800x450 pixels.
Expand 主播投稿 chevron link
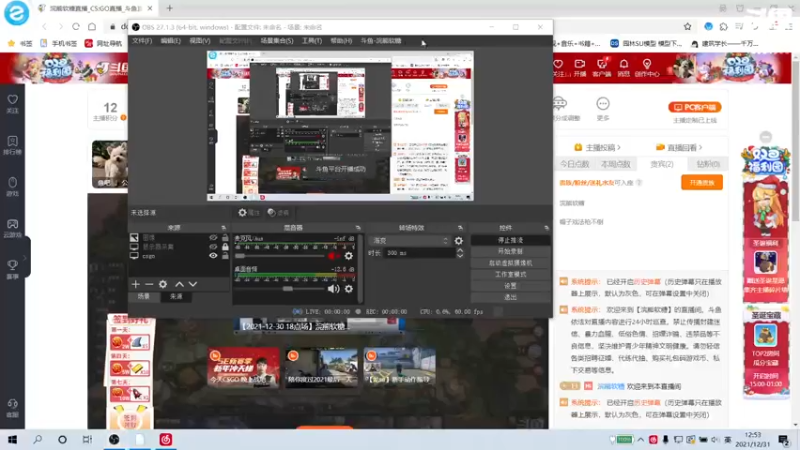click(x=619, y=147)
